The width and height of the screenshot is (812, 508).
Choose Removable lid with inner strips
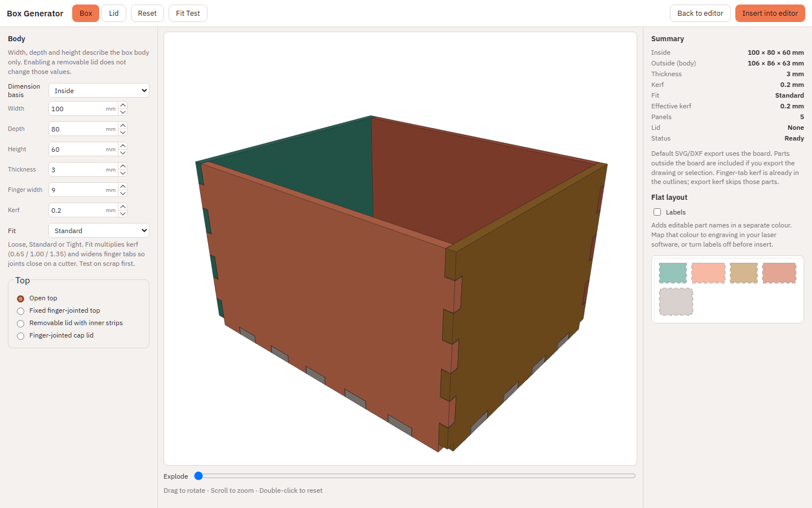[20, 323]
